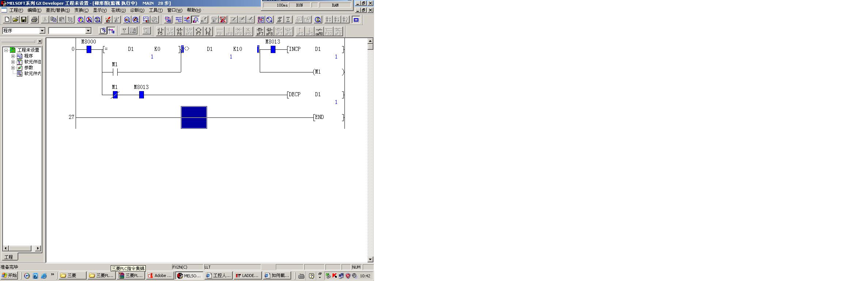Screen dimensions: 868x281
Task: Insert coil using the F7 button
Action: click(198, 31)
